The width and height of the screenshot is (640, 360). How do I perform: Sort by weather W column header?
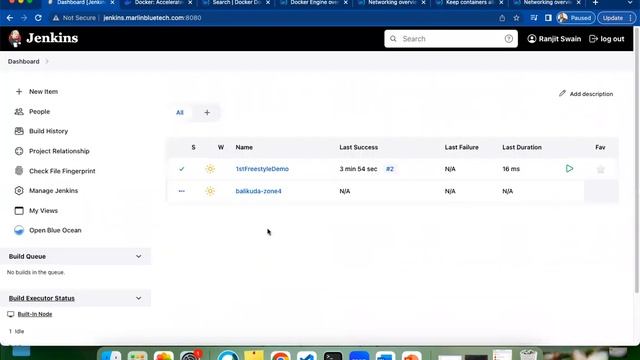pyautogui.click(x=221, y=147)
